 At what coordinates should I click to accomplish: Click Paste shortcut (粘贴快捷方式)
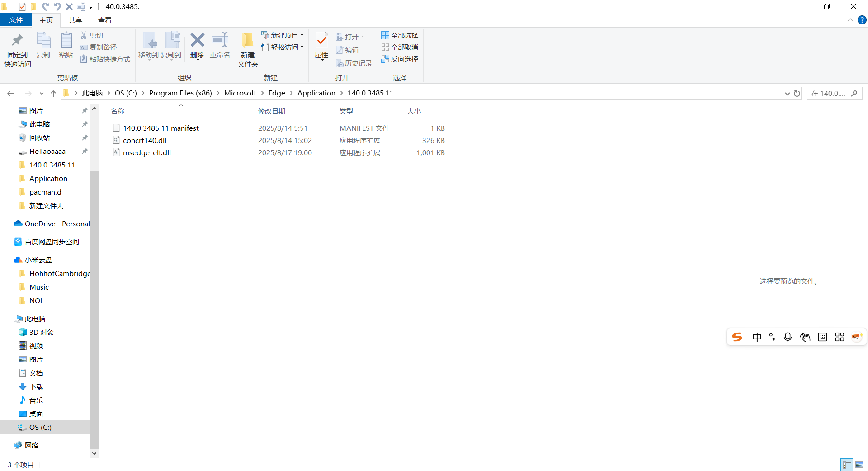(105, 59)
